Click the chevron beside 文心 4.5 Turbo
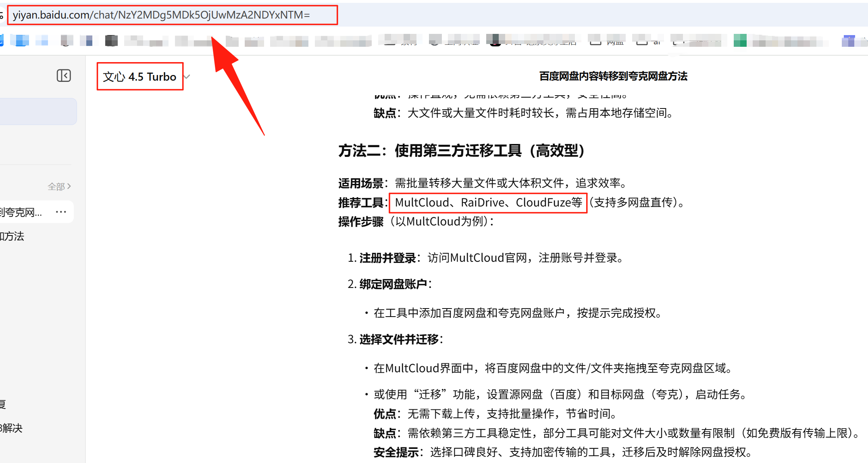The image size is (868, 463). pos(187,77)
